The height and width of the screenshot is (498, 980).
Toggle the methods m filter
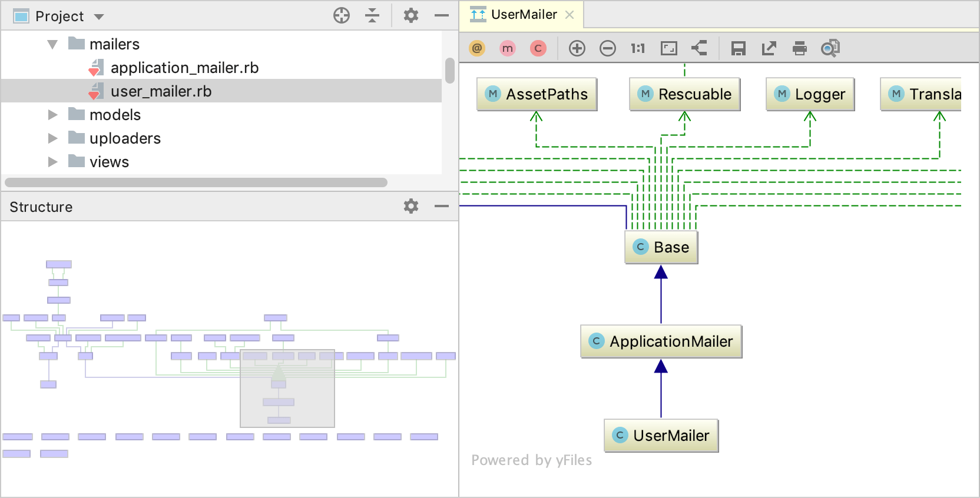[508, 48]
